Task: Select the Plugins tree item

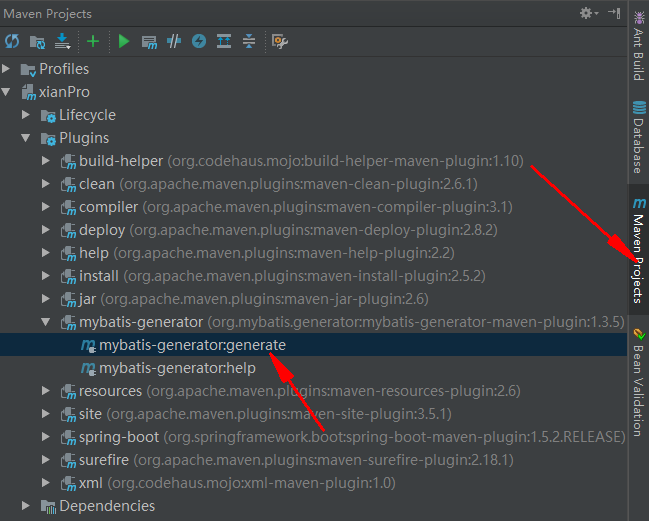Action: (84, 138)
